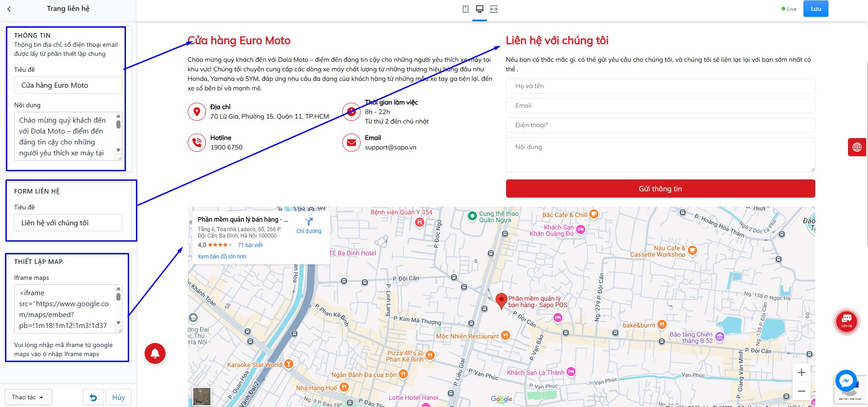Click Khách Sạn La Thành hotel marker
868x407 pixels.
[571, 372]
